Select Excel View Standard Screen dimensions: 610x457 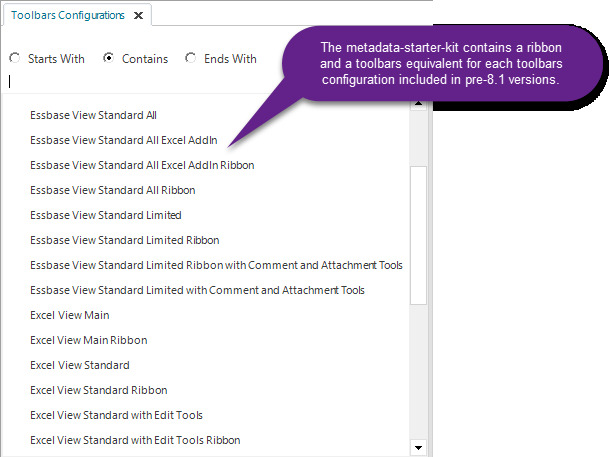pyautogui.click(x=80, y=365)
